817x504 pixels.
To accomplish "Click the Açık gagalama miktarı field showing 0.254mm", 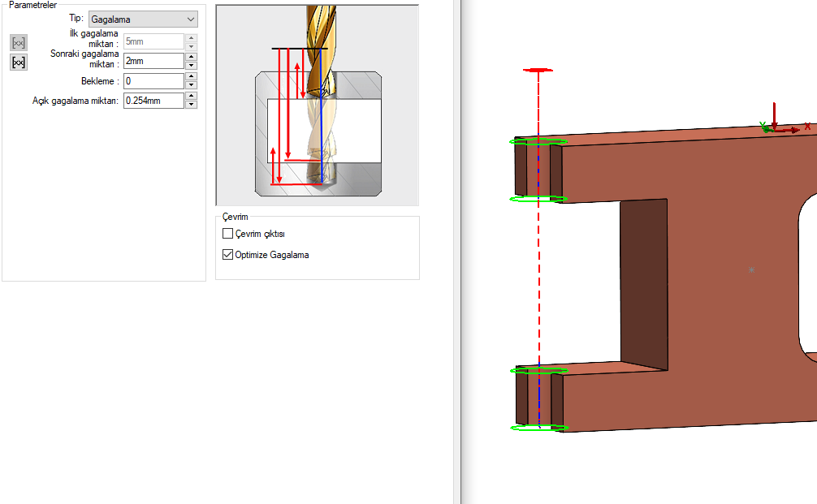I will coord(153,101).
